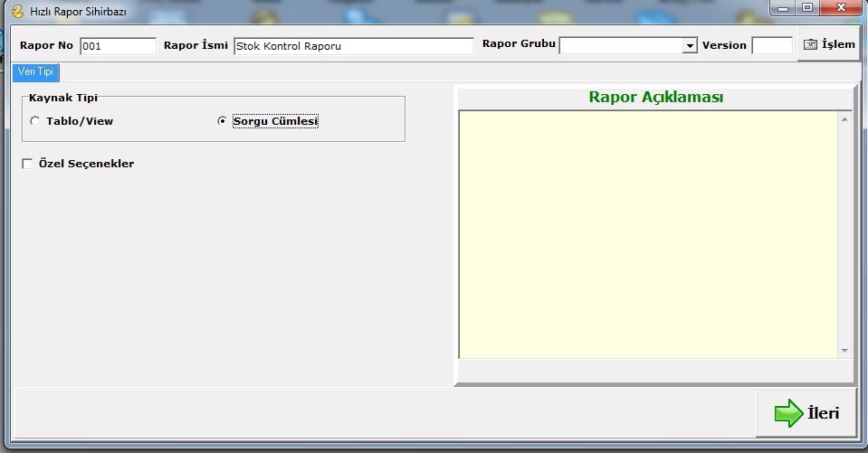Select the Tablo/View radio button
Viewport: 868px width, 453px height.
click(x=35, y=121)
